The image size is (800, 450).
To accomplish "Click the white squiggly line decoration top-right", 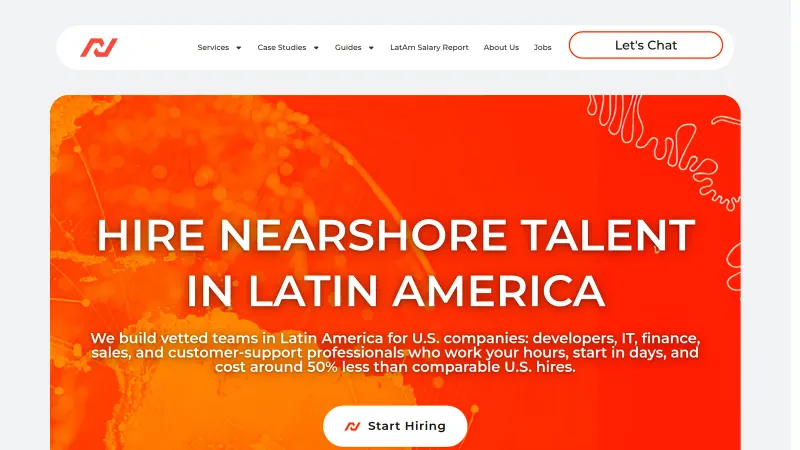I will [663, 148].
